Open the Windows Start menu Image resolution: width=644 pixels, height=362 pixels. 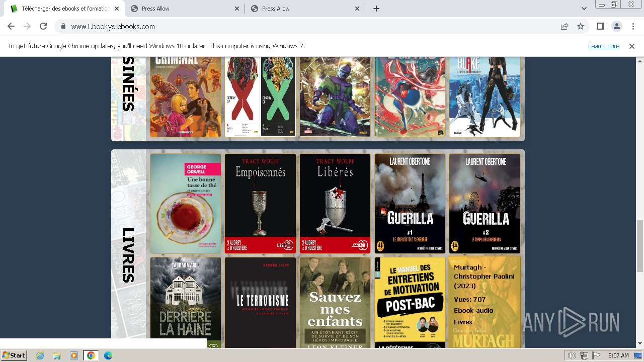14,355
